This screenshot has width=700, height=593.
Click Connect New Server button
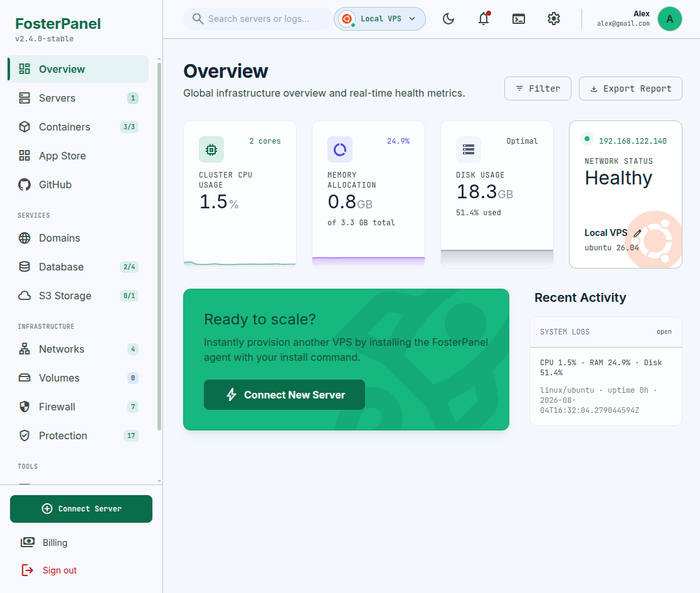(284, 395)
